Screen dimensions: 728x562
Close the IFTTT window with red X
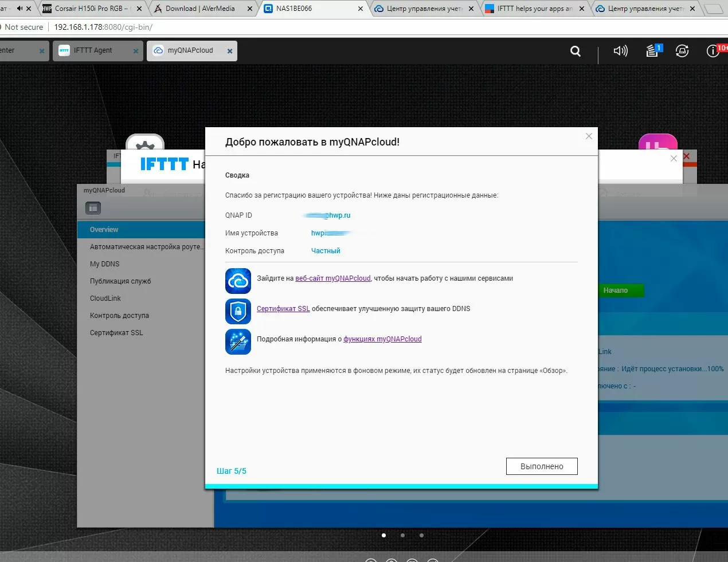[x=687, y=156]
